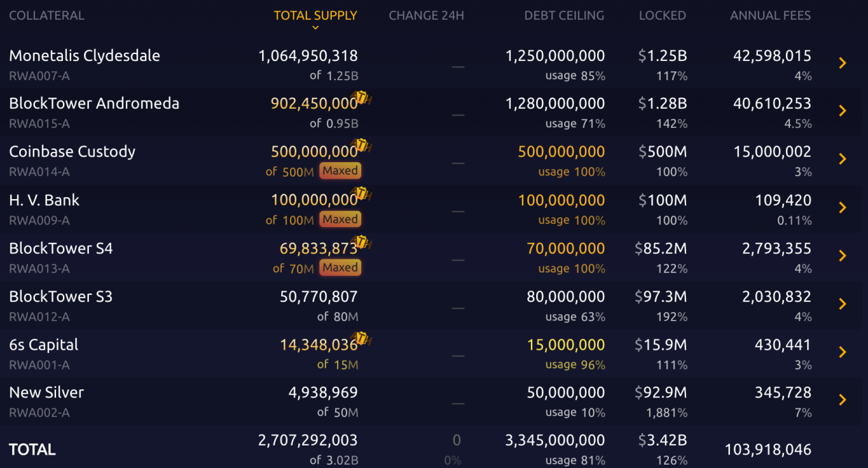Click the 6s Capital collateral link

[44, 345]
